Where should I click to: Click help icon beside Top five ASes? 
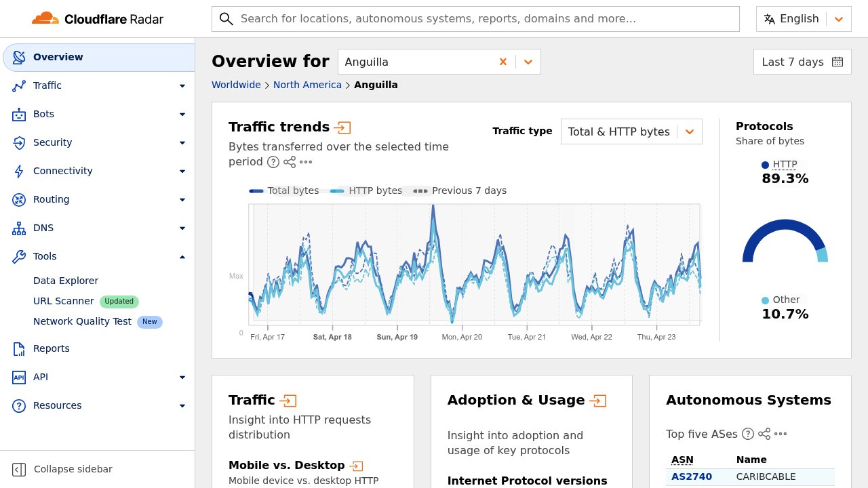click(748, 434)
